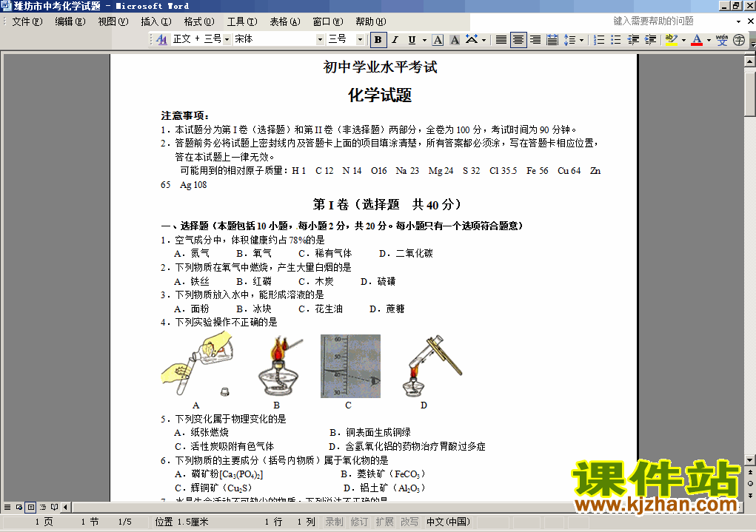Screen dimensions: 756x532
Task: Toggle 改写 overtype mode in status bar
Action: tap(409, 522)
